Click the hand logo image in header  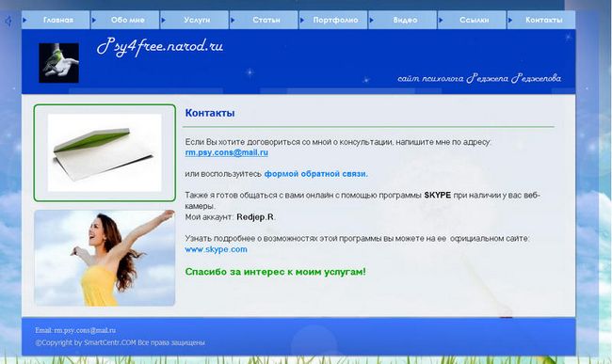click(59, 63)
